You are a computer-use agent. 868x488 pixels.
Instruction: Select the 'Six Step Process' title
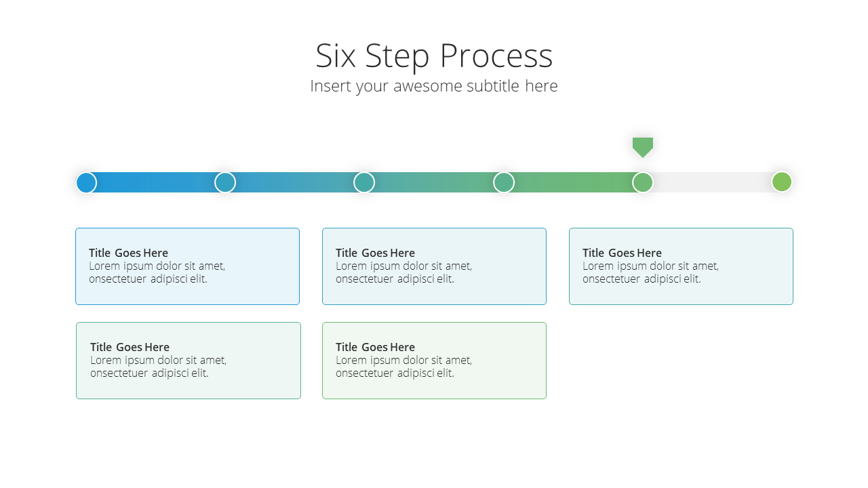(x=434, y=56)
